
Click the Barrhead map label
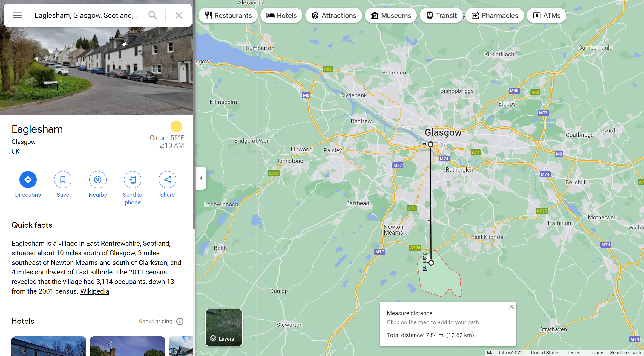[358, 203]
